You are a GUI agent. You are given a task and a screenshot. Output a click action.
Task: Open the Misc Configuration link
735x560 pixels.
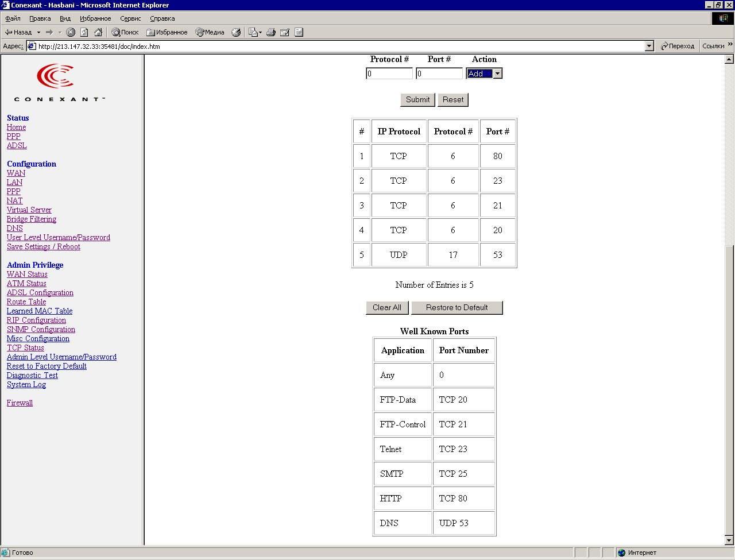pyautogui.click(x=38, y=338)
